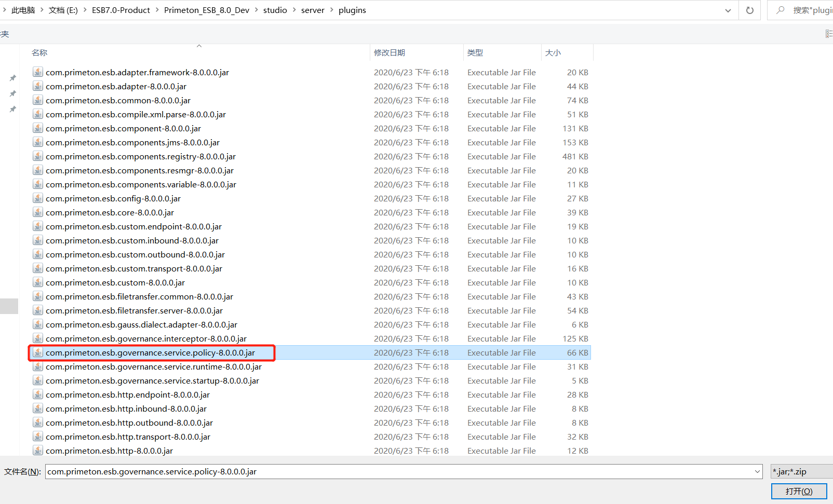Sort files by 类型 column header
Image resolution: width=833 pixels, height=504 pixels.
coord(475,52)
